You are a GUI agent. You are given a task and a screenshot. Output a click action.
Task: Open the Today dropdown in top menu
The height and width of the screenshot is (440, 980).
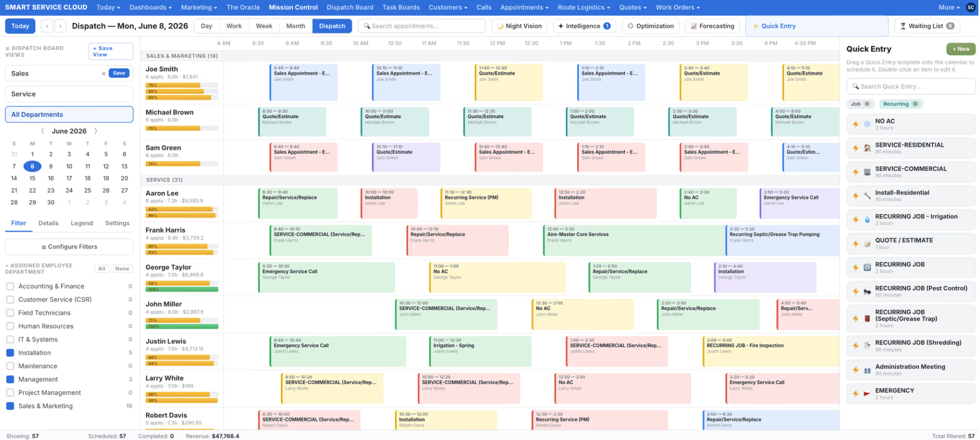point(108,7)
